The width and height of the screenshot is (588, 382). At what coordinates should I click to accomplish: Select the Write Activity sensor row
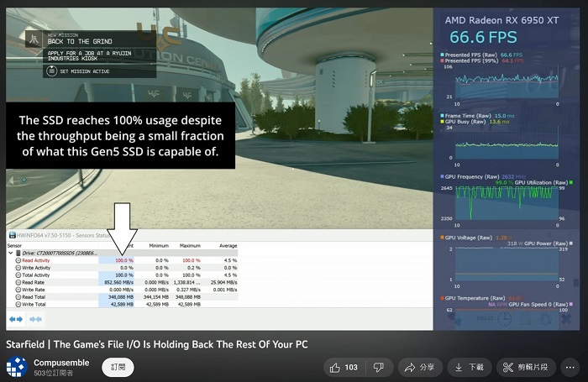[123, 268]
